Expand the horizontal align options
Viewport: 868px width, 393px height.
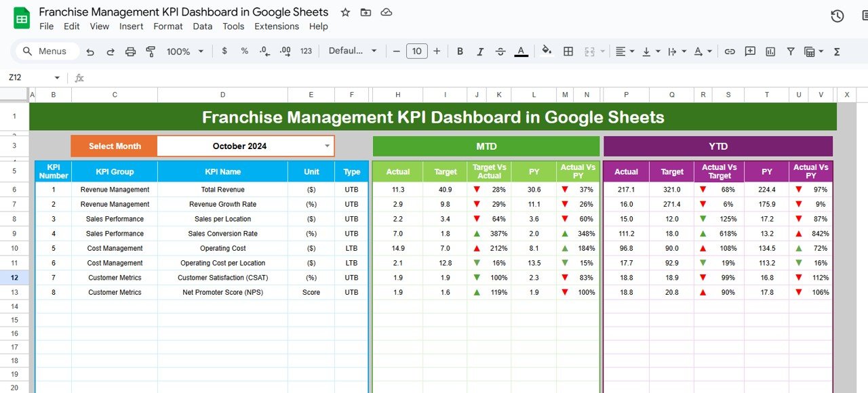[632, 50]
